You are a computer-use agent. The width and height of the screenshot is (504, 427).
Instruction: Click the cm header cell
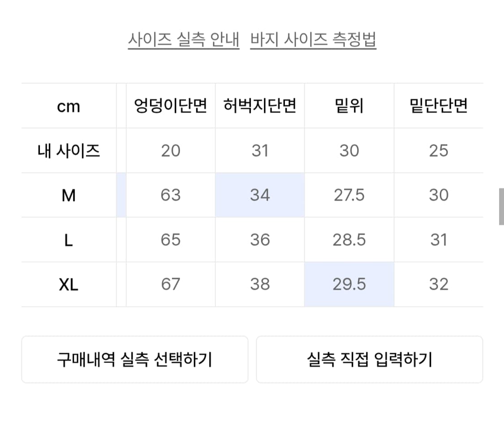pyautogui.click(x=68, y=106)
